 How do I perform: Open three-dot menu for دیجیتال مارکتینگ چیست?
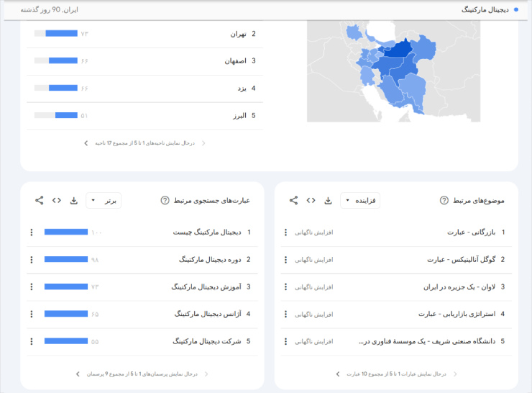click(31, 232)
